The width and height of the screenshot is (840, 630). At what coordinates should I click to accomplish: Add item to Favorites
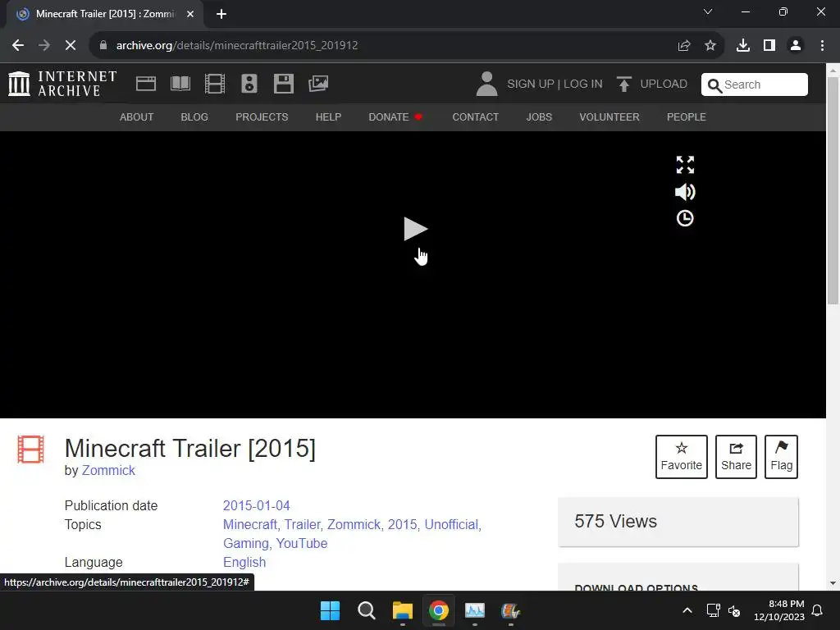(x=682, y=456)
